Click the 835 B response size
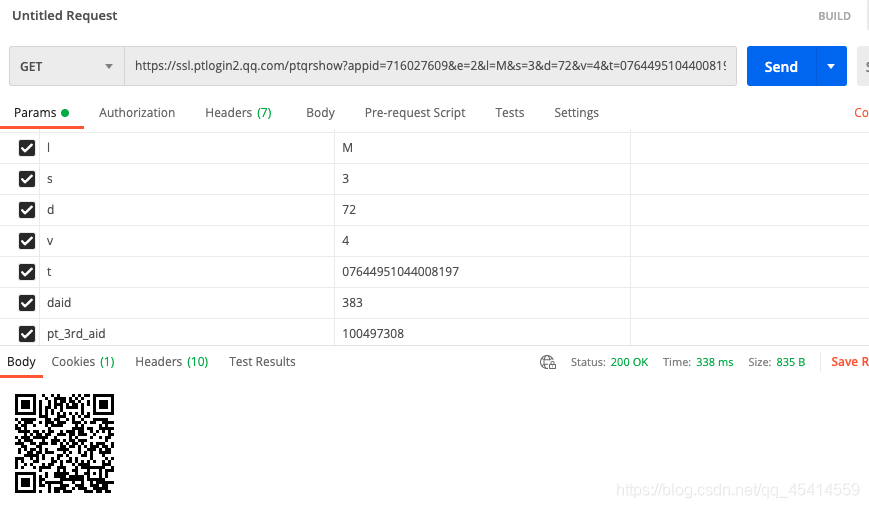 pos(790,362)
